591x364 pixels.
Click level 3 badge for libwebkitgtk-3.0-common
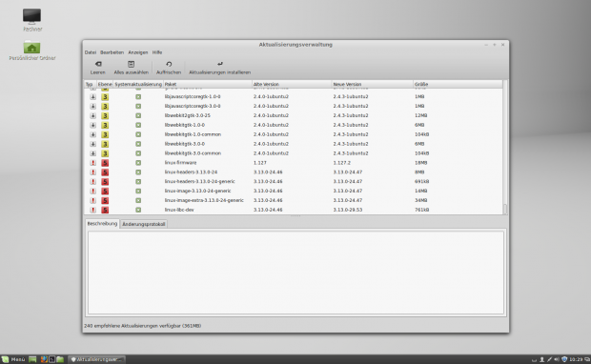(x=105, y=153)
